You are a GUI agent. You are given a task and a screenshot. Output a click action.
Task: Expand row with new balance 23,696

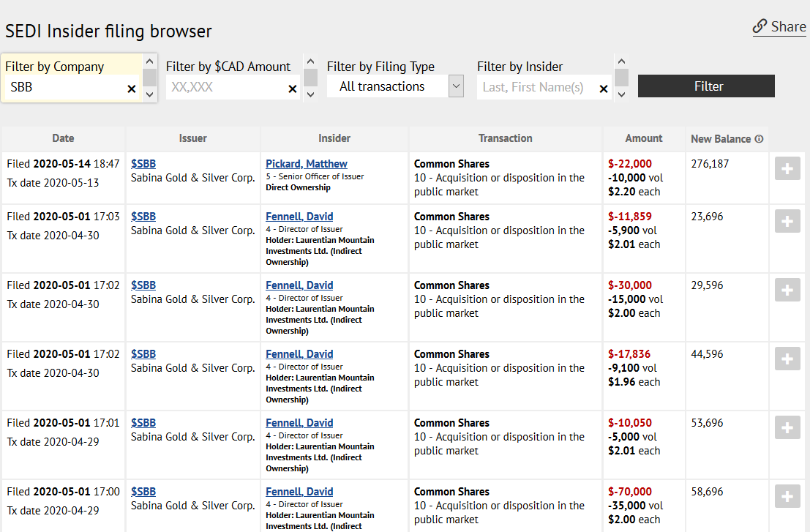coord(787,222)
